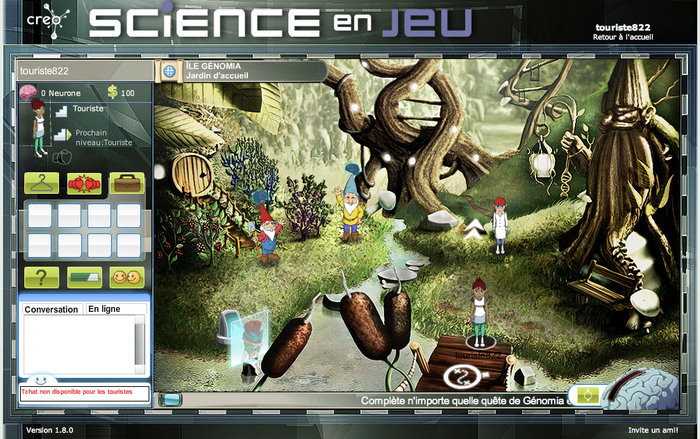700x439 pixels.
Task: Click the green eraser button
Action: 84,276
